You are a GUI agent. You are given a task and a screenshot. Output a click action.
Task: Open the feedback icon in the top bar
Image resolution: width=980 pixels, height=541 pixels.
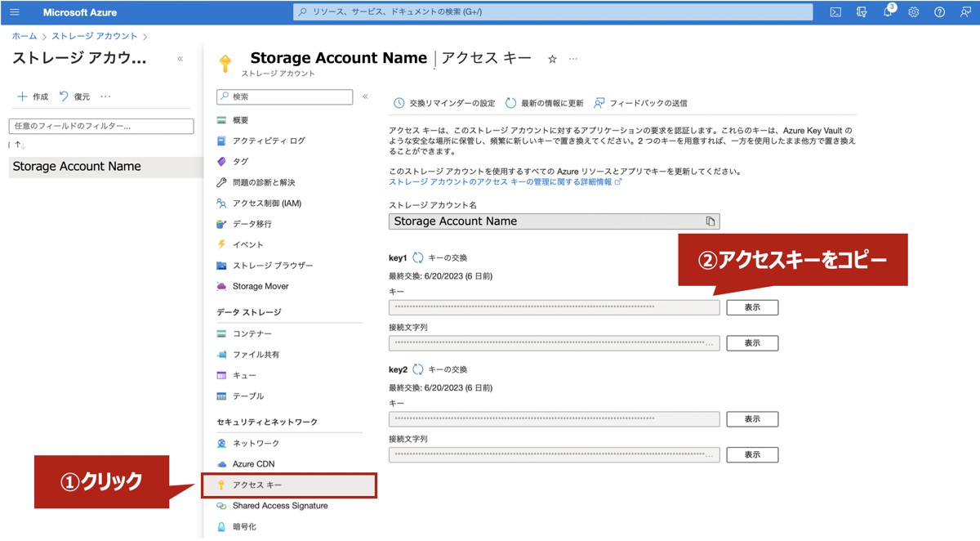click(964, 11)
